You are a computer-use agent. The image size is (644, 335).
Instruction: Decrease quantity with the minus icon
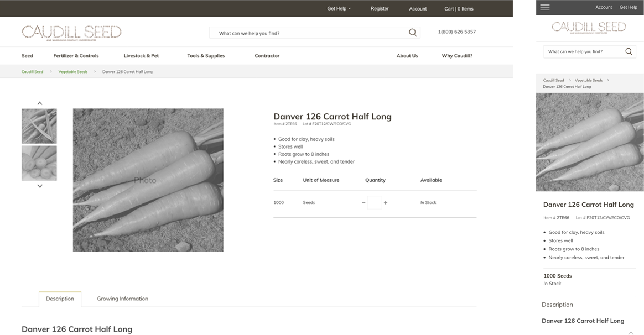(x=363, y=203)
